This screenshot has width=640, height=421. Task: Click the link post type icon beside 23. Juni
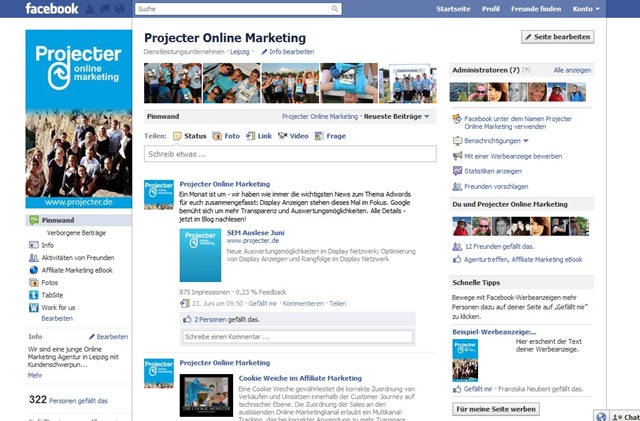tap(184, 303)
